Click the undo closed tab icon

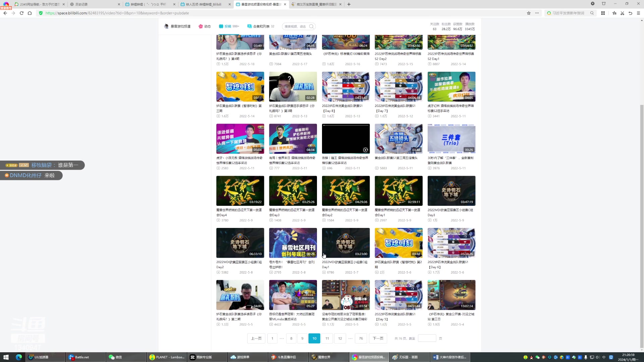(630, 13)
